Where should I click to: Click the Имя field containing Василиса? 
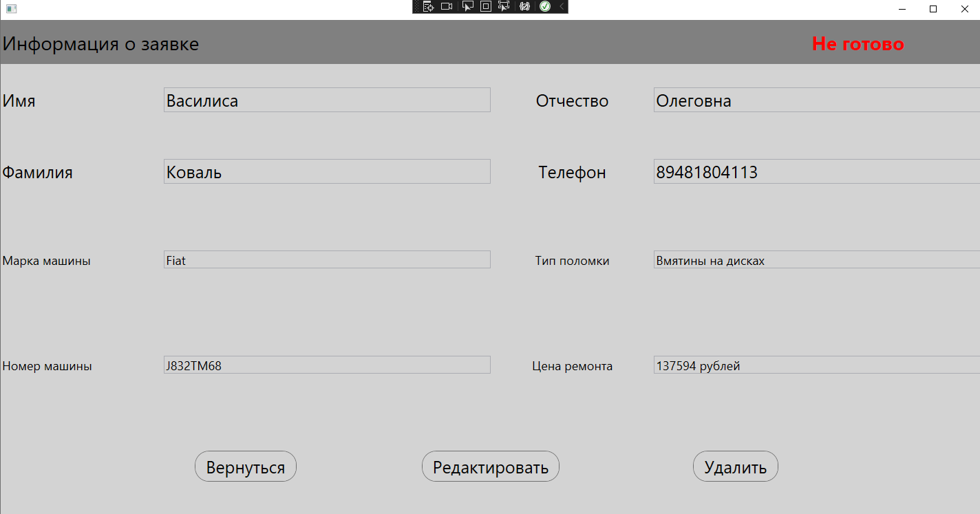326,99
